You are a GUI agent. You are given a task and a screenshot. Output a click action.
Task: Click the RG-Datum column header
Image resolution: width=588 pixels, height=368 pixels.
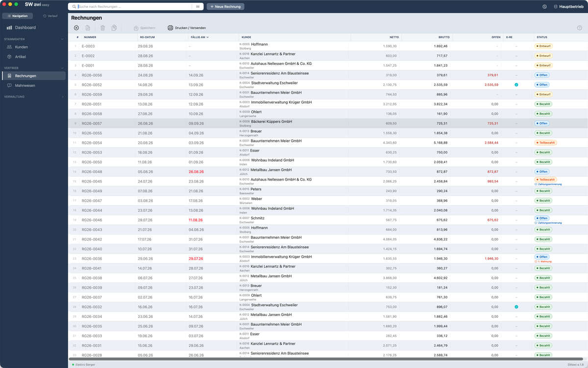147,37
